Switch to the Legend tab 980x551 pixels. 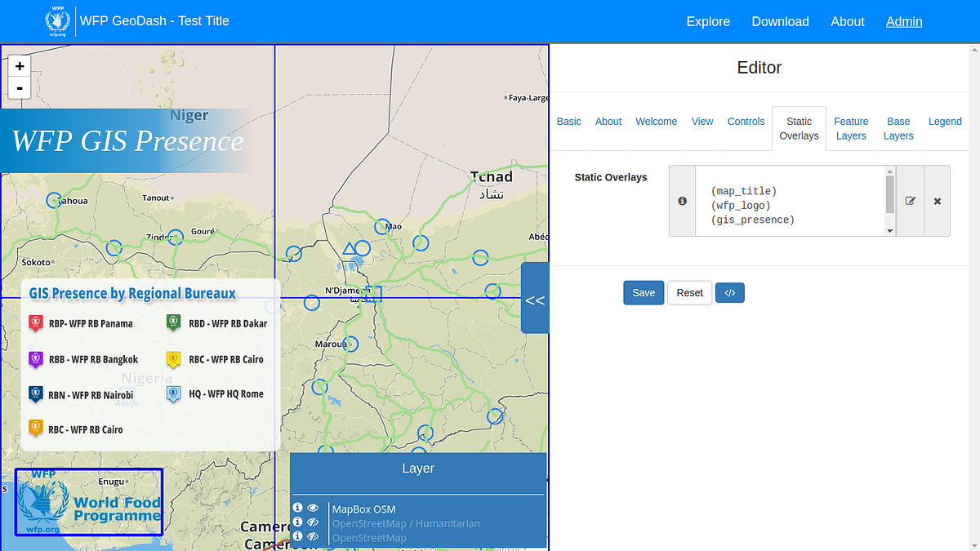coord(945,121)
